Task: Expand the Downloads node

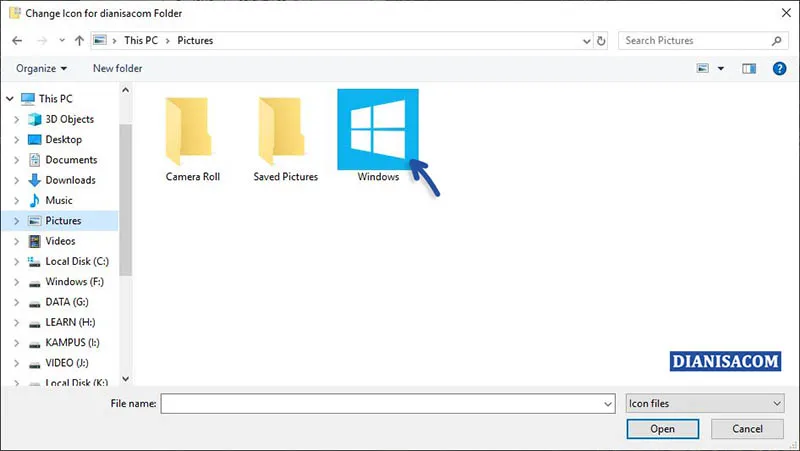Action: [x=16, y=181]
